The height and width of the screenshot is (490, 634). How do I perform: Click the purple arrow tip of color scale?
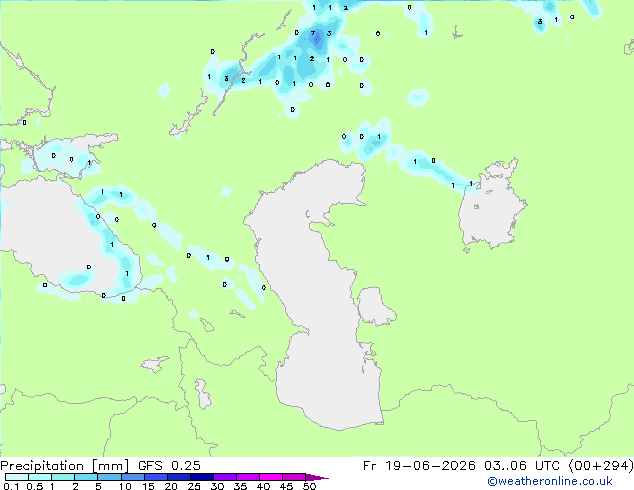pyautogui.click(x=317, y=477)
